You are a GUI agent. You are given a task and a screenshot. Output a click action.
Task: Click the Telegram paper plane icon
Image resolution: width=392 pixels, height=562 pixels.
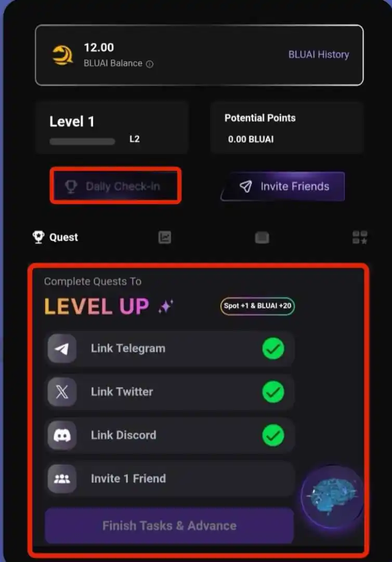click(x=62, y=348)
